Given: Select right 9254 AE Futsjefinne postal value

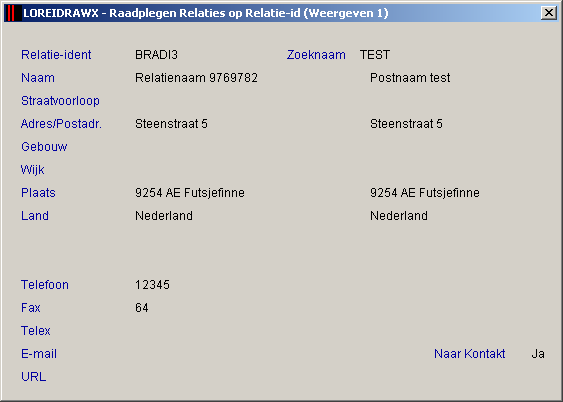Looking at the screenshot, I should [425, 192].
